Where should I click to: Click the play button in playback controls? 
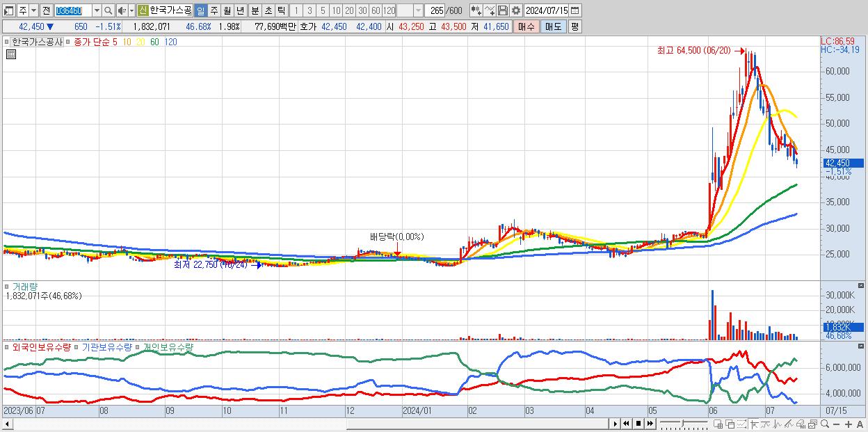click(x=615, y=423)
